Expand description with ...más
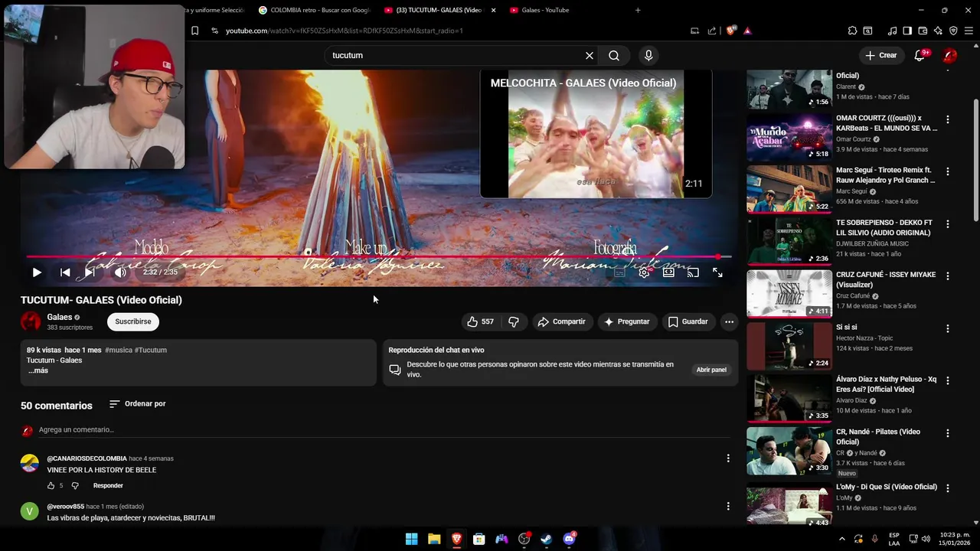Viewport: 980px width, 551px height. click(x=38, y=371)
